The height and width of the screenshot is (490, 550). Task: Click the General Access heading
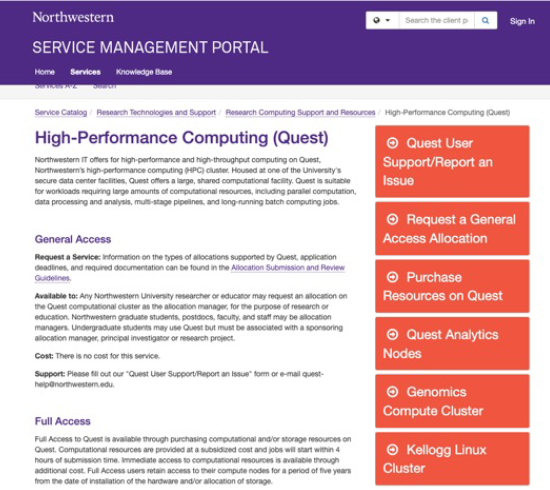point(73,239)
